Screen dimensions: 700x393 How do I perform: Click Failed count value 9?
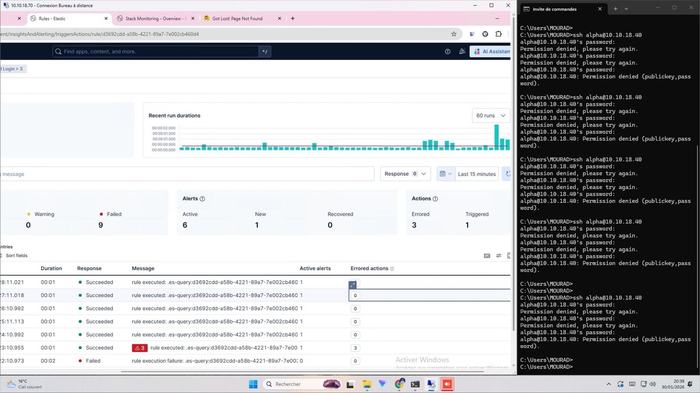[x=100, y=225]
